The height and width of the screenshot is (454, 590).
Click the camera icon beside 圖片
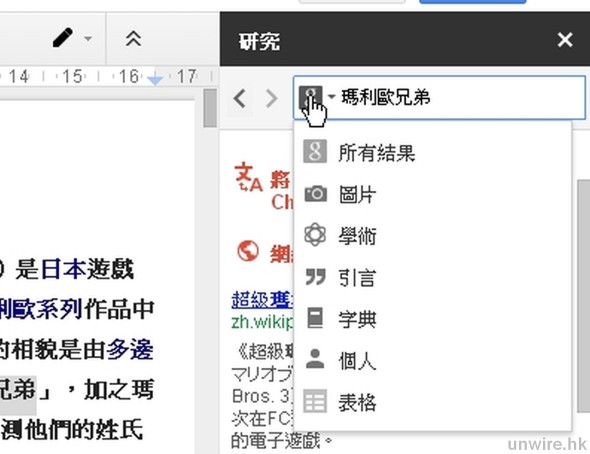pos(315,193)
